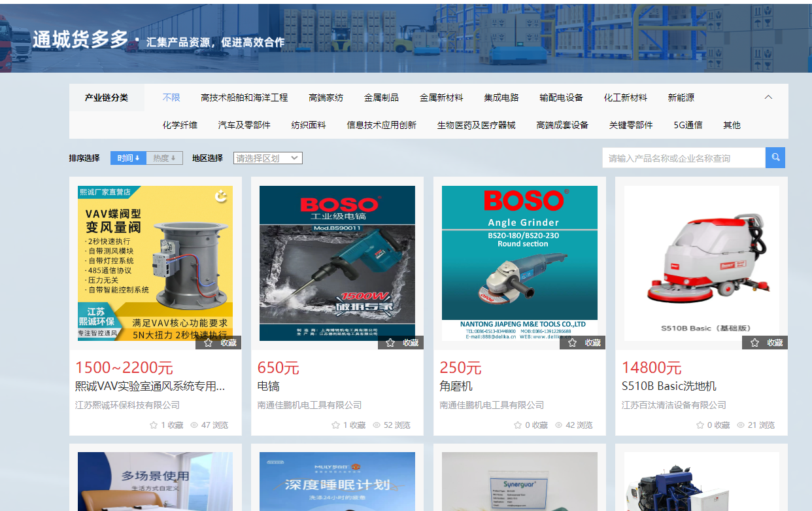Click the star icon beside 1 收藏 under 电镐

click(336, 425)
